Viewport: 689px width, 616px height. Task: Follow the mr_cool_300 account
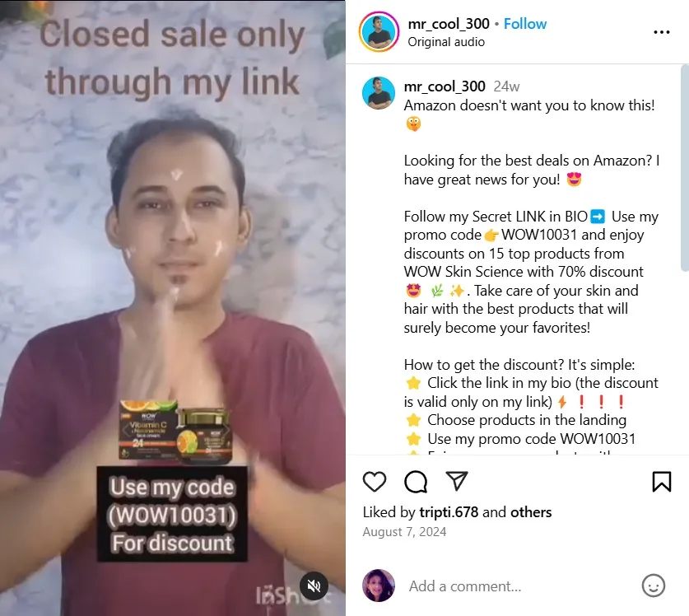click(x=524, y=24)
